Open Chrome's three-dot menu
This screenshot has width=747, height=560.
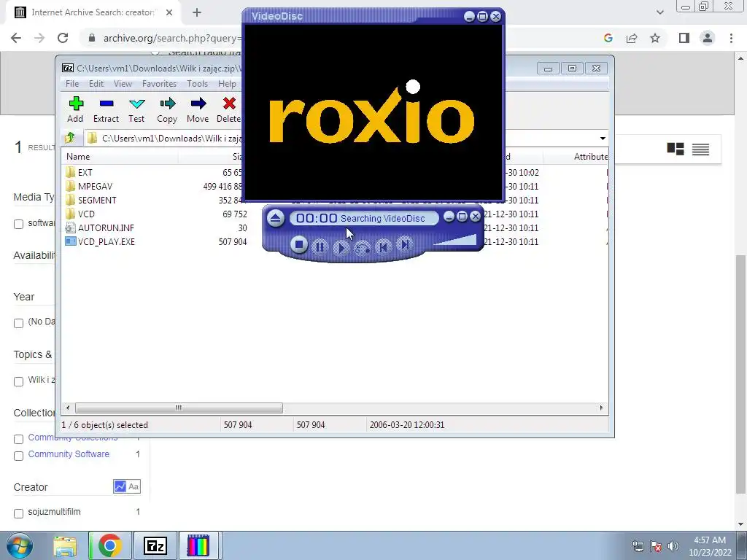(731, 38)
